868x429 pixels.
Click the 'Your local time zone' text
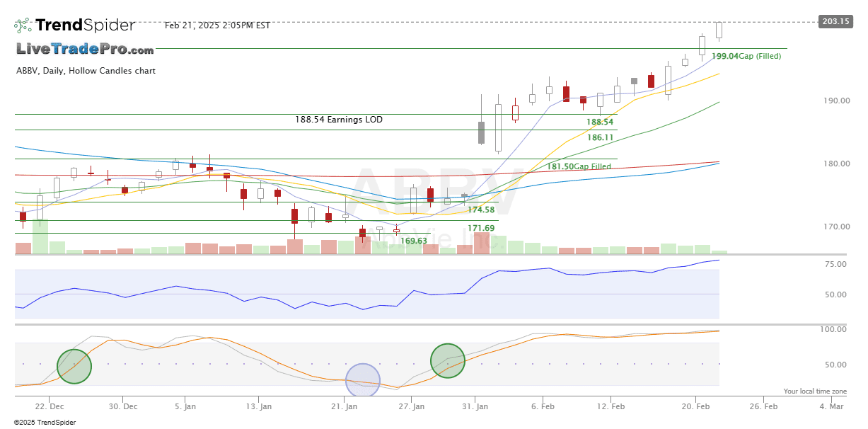pyautogui.click(x=815, y=391)
